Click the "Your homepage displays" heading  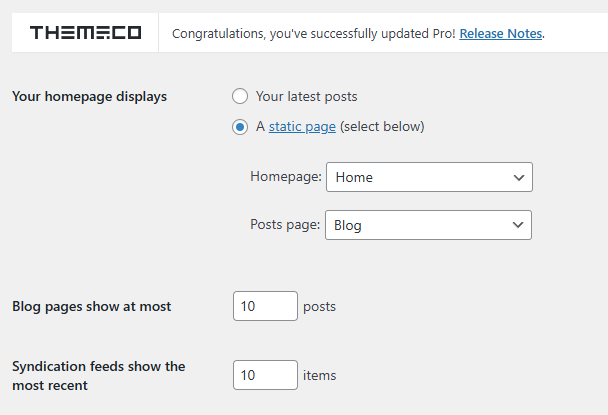pyautogui.click(x=89, y=97)
